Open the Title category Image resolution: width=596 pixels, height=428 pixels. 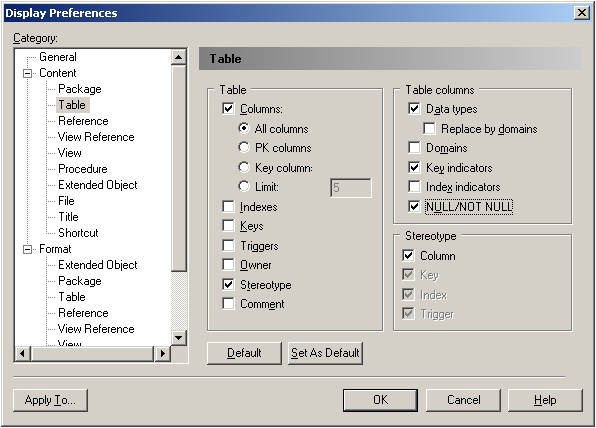tap(68, 217)
